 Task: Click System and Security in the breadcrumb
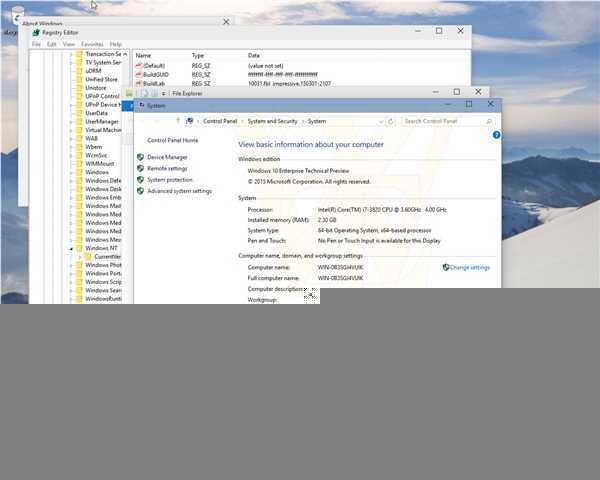tap(272, 121)
